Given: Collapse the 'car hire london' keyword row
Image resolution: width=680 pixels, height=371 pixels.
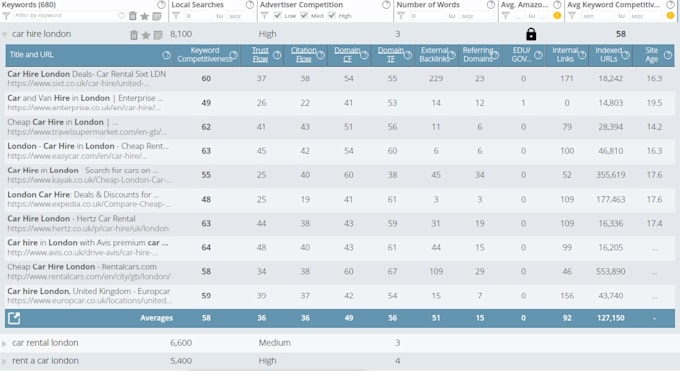Looking at the screenshot, I should (x=5, y=34).
